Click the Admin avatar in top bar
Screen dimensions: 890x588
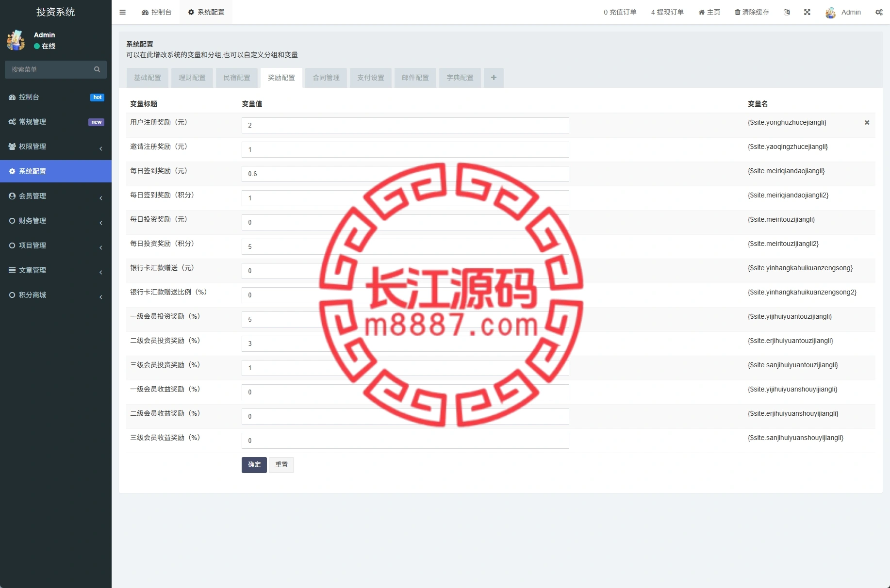pos(830,13)
